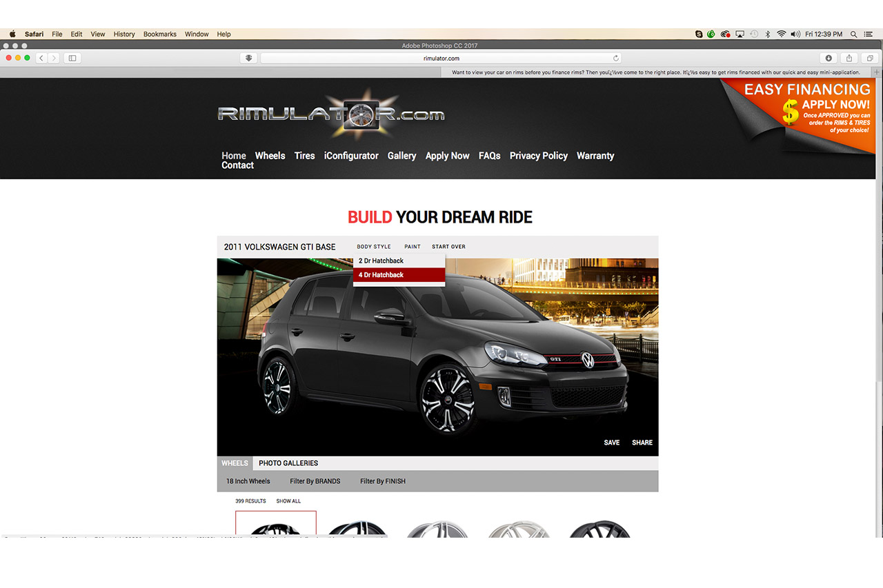Viewport: 883px width, 588px height.
Task: Go back with Safari back arrow
Action: (x=41, y=58)
